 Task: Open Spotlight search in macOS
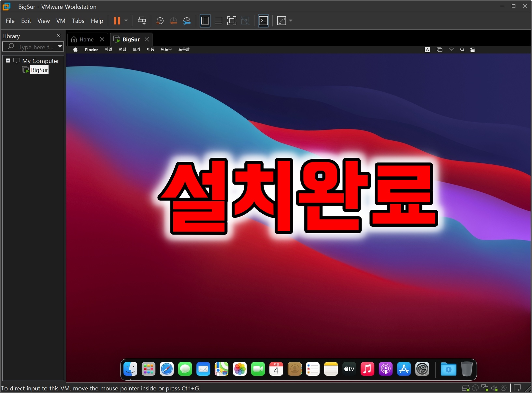pos(462,50)
